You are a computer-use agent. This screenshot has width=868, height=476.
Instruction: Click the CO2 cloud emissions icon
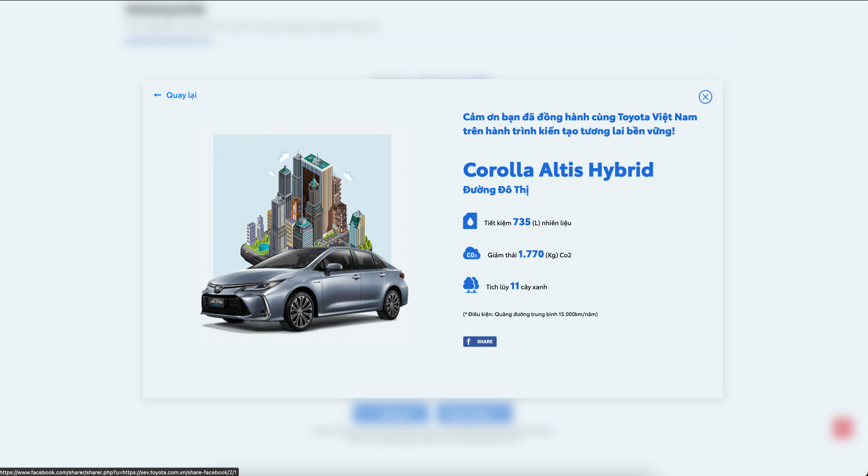471,254
